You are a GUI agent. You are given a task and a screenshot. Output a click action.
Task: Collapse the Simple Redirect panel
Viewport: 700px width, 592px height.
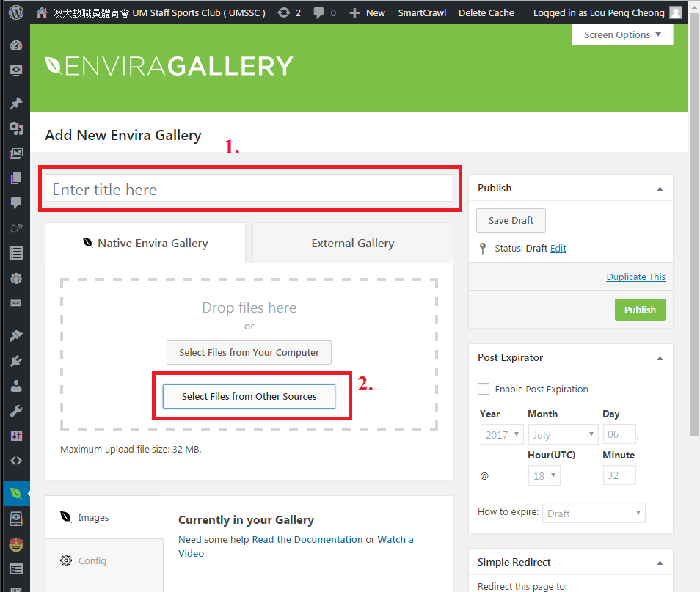(660, 563)
